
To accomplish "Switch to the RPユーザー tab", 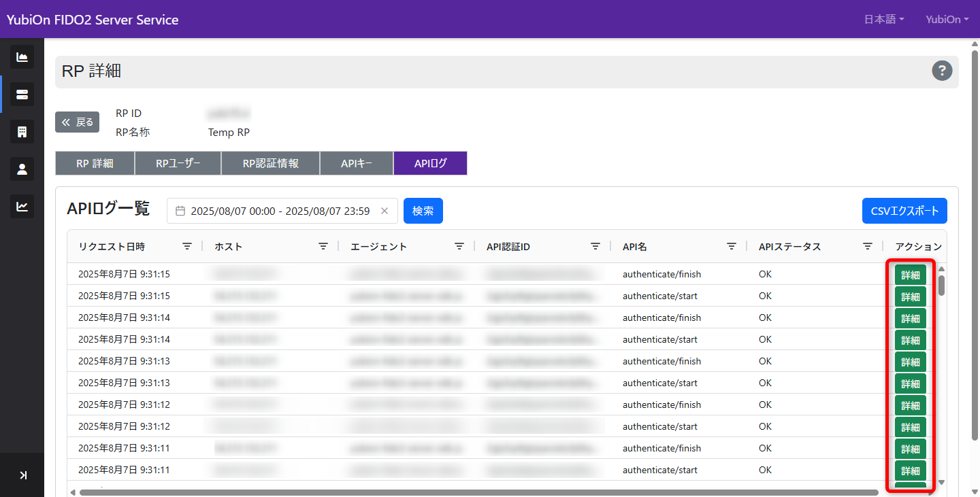I will tap(178, 163).
